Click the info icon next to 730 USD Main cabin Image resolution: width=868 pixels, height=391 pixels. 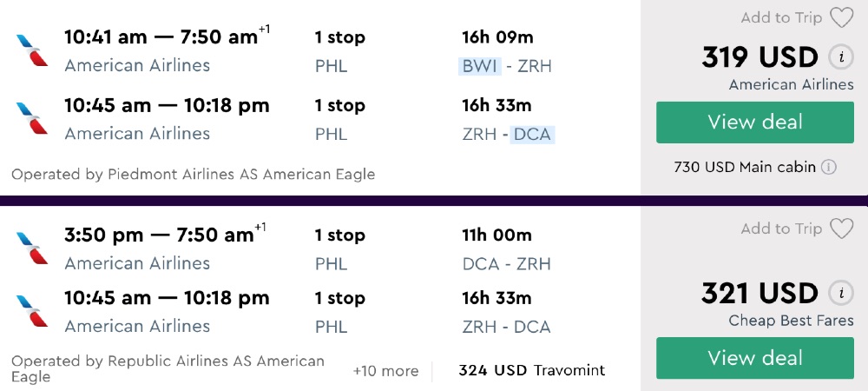[829, 167]
